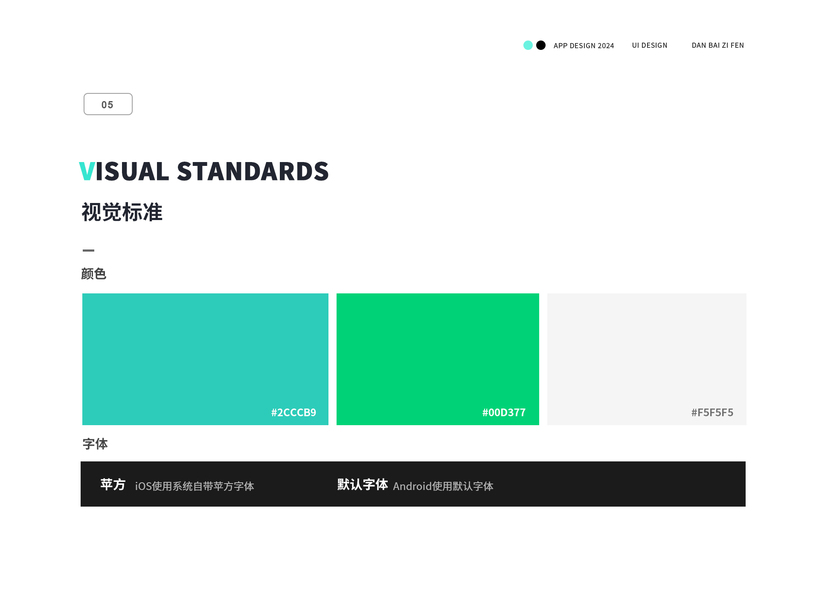The height and width of the screenshot is (600, 819).
Task: Click the 苹方 font name
Action: click(x=113, y=485)
